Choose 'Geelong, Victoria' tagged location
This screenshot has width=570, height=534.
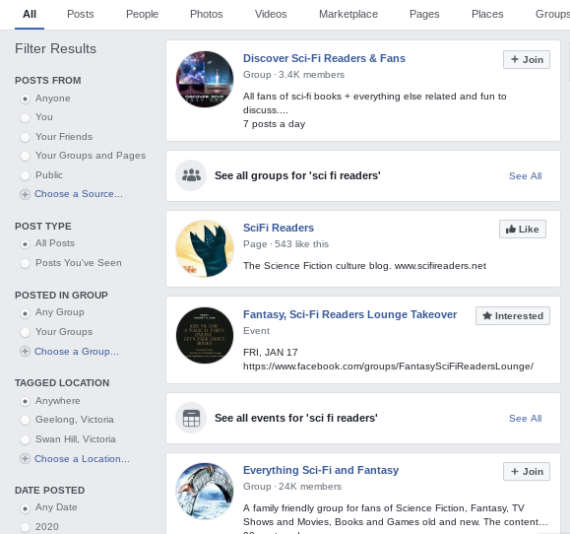pos(25,420)
